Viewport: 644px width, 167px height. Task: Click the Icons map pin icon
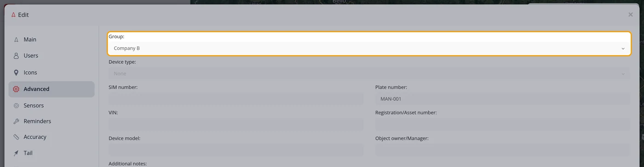16,73
